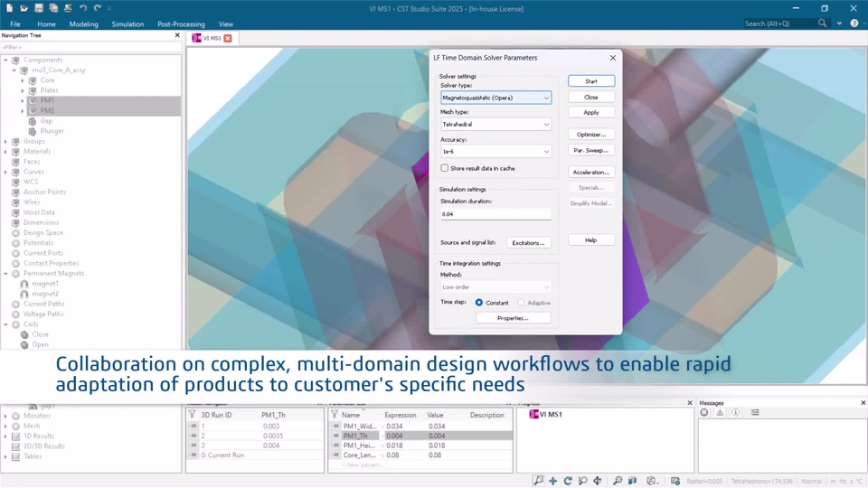Open Acceleration... settings

pos(591,172)
